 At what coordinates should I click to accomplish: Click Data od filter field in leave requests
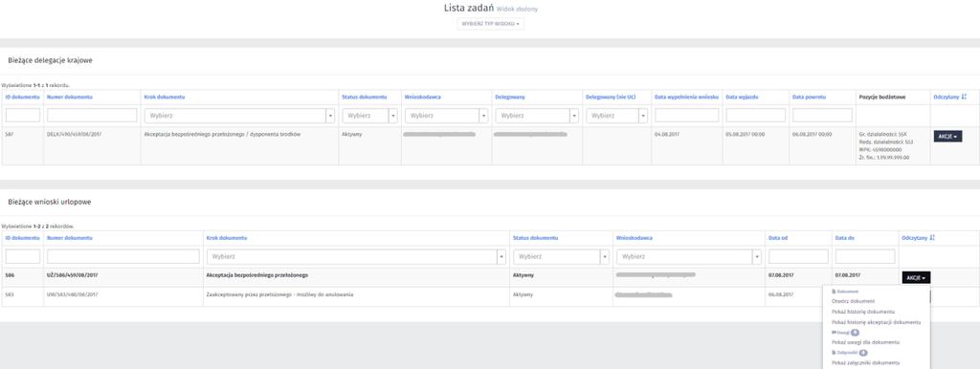pos(798,256)
